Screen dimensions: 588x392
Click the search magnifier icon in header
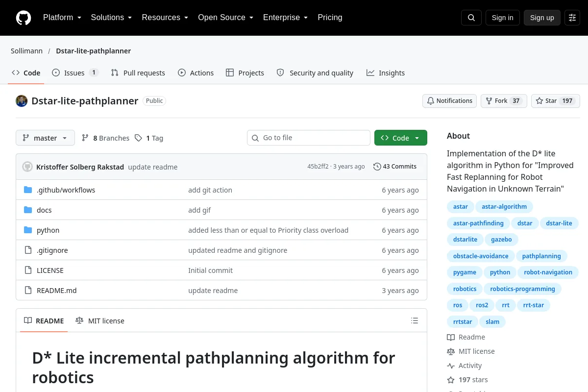pos(471,18)
